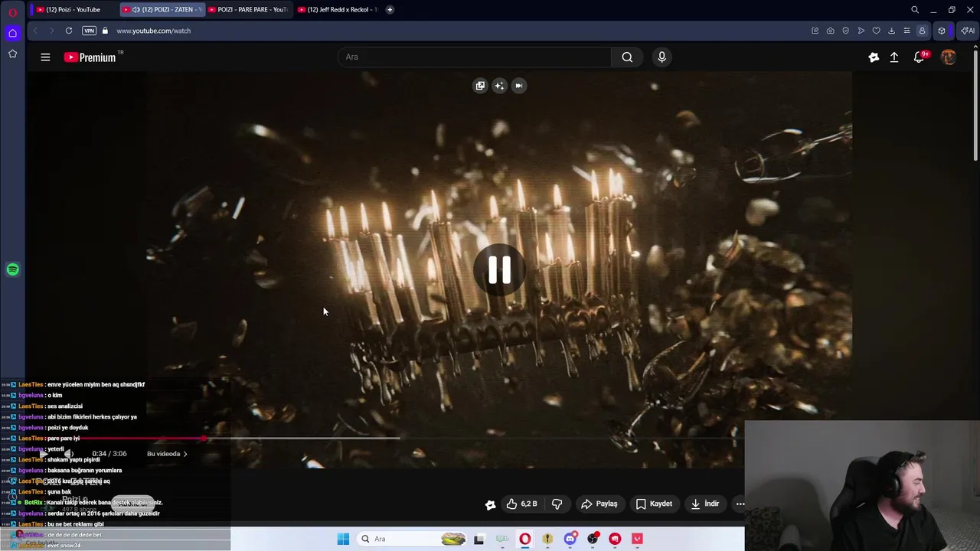Open the extensions cube icon

pos(942,31)
